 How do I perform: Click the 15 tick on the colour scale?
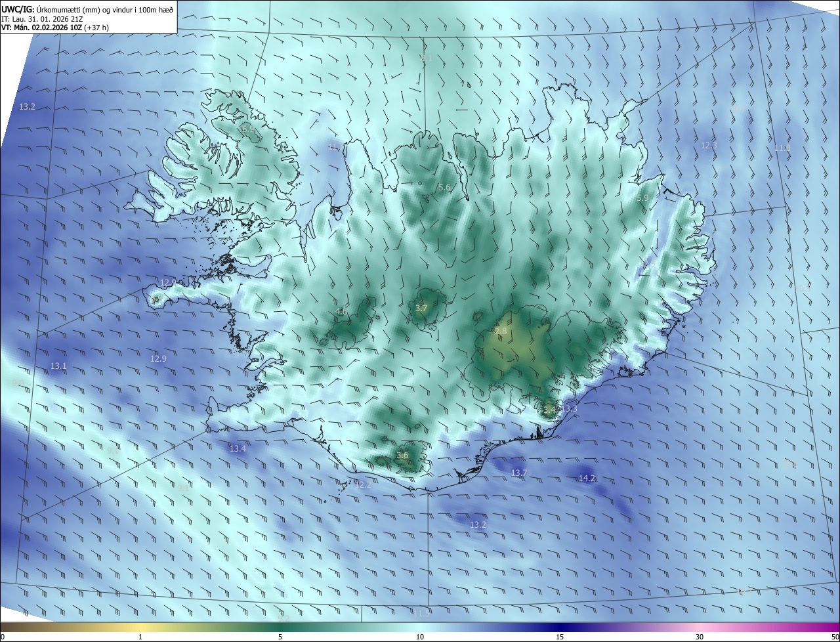tap(560, 637)
